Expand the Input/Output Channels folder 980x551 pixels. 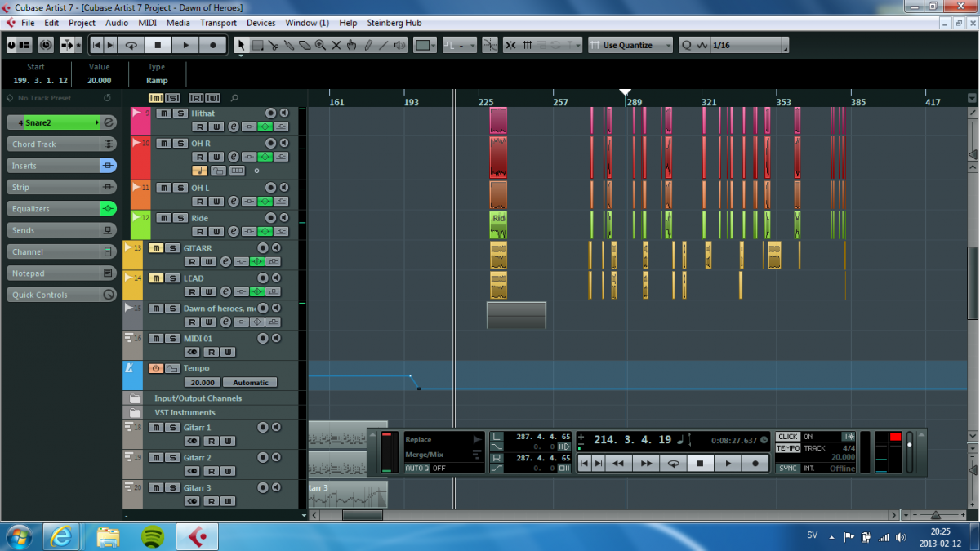(135, 398)
